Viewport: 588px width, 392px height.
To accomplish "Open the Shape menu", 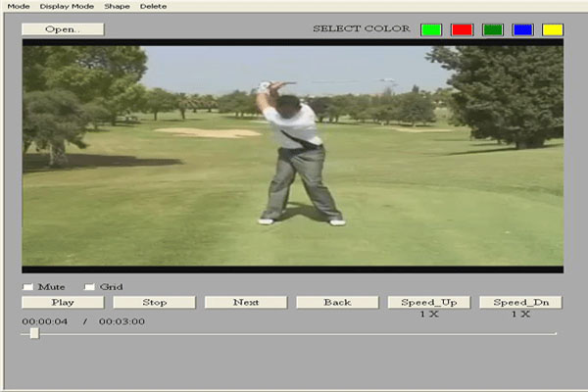I will (117, 7).
